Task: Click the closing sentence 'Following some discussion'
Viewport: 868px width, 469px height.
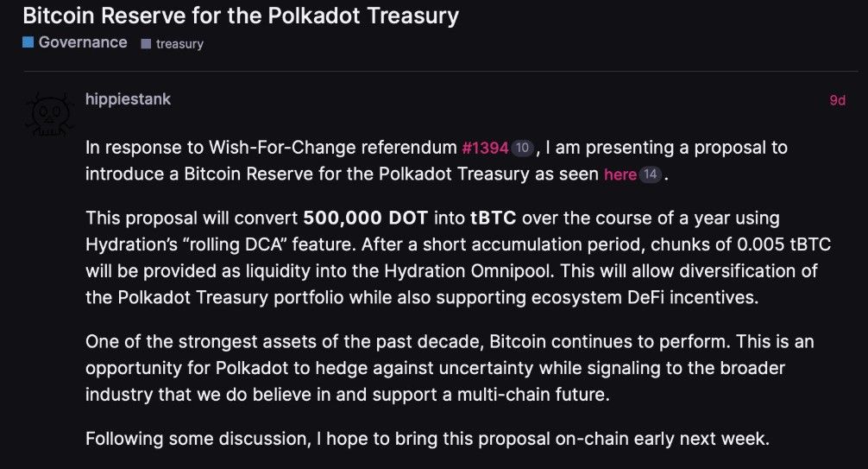Action: [x=427, y=439]
